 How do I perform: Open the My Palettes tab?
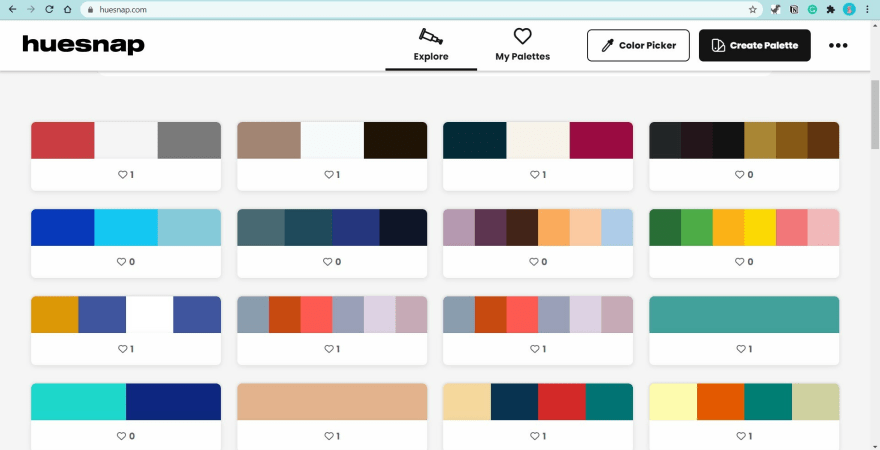pos(522,45)
